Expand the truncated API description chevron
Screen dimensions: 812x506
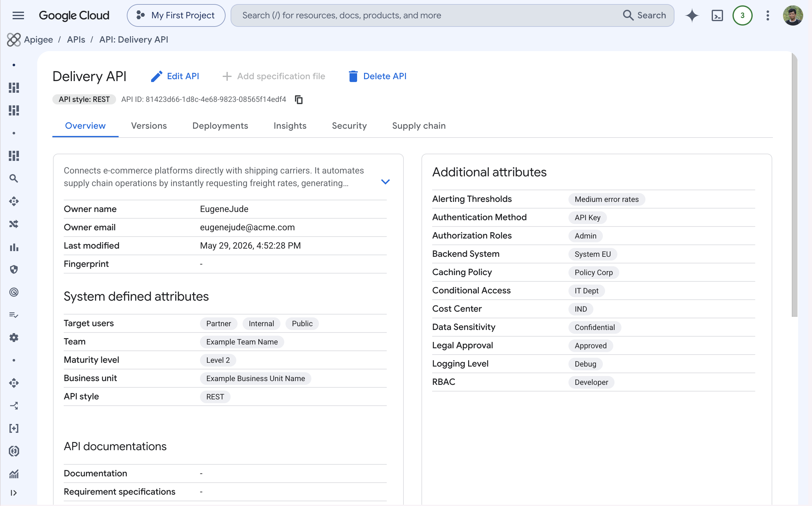click(x=385, y=182)
